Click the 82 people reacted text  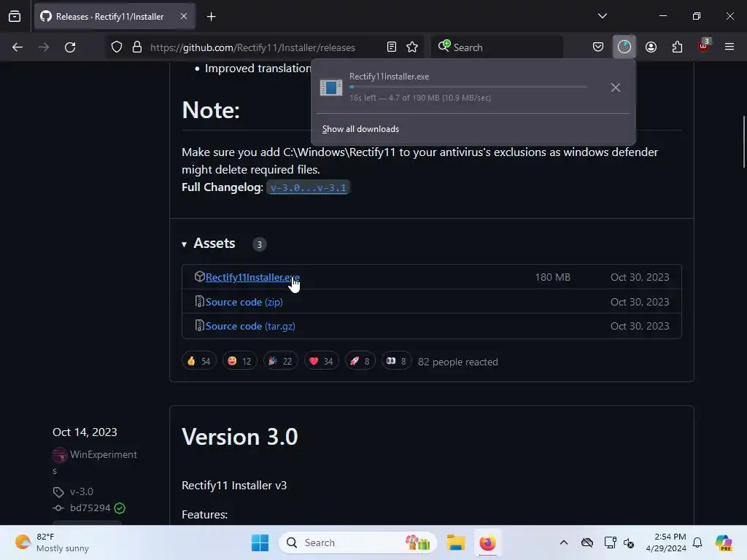tap(458, 362)
